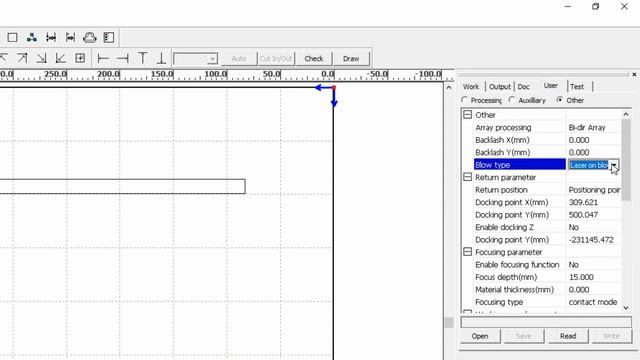Click the Focus depth value 15.000

click(x=581, y=277)
